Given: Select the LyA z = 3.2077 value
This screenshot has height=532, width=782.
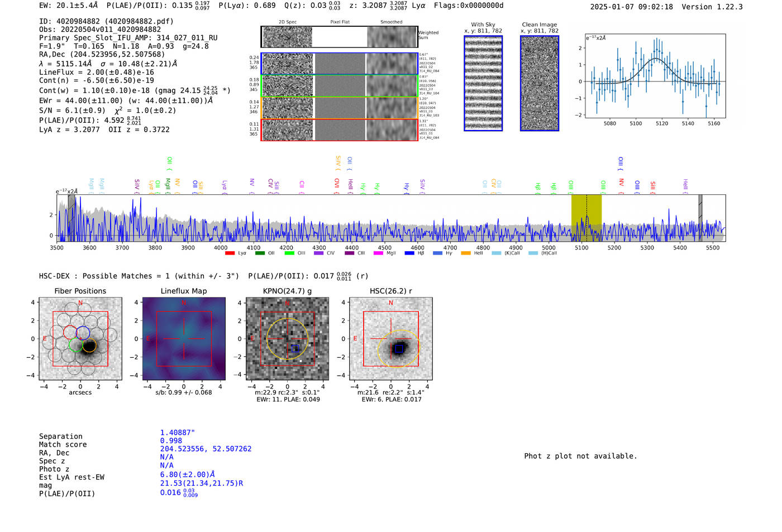Looking at the screenshot, I should point(69,130).
